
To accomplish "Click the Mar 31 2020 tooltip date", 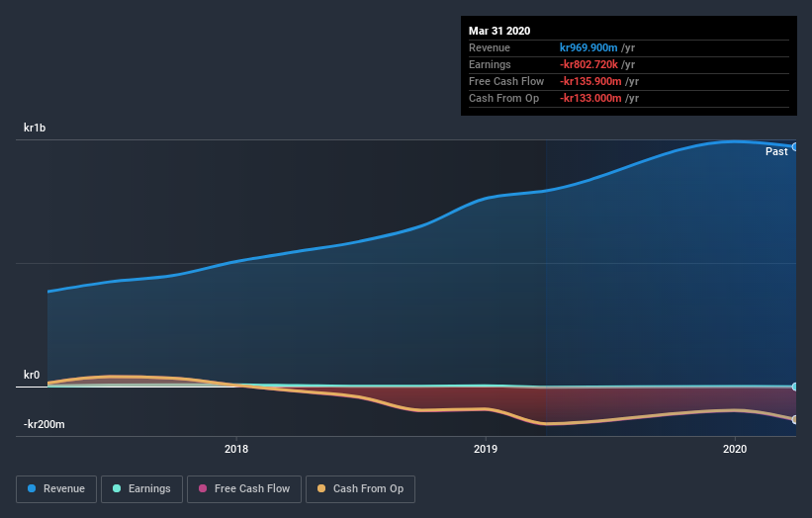I will click(499, 31).
